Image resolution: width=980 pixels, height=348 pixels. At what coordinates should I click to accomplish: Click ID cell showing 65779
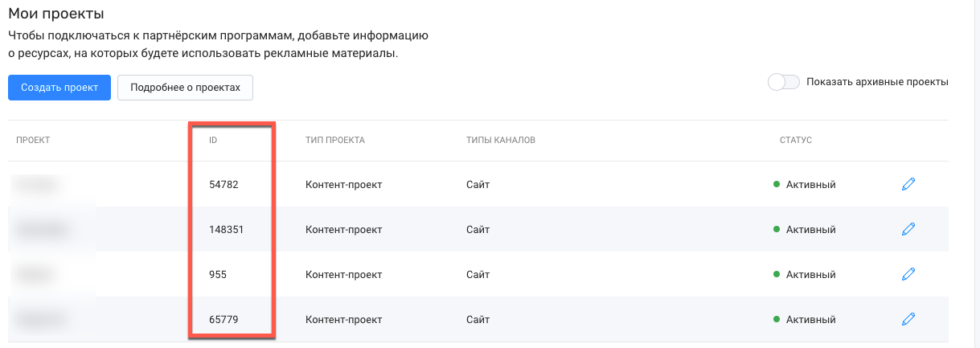[223, 319]
